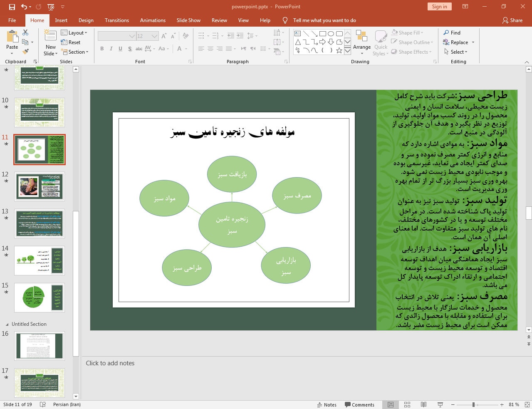The width and height of the screenshot is (532, 409).
Task: Select slide 12 thumbnail
Action: point(40,186)
